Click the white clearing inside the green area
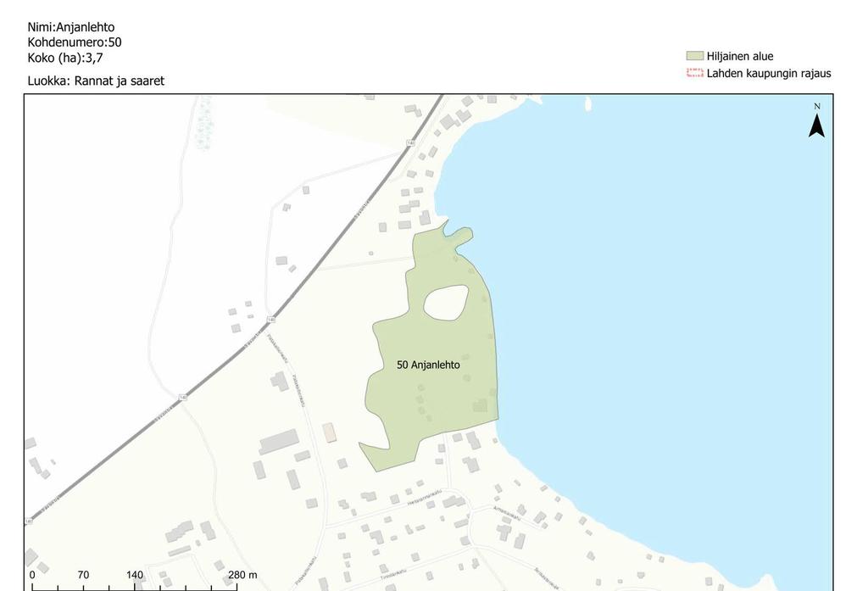The image size is (868, 591). click(x=446, y=303)
